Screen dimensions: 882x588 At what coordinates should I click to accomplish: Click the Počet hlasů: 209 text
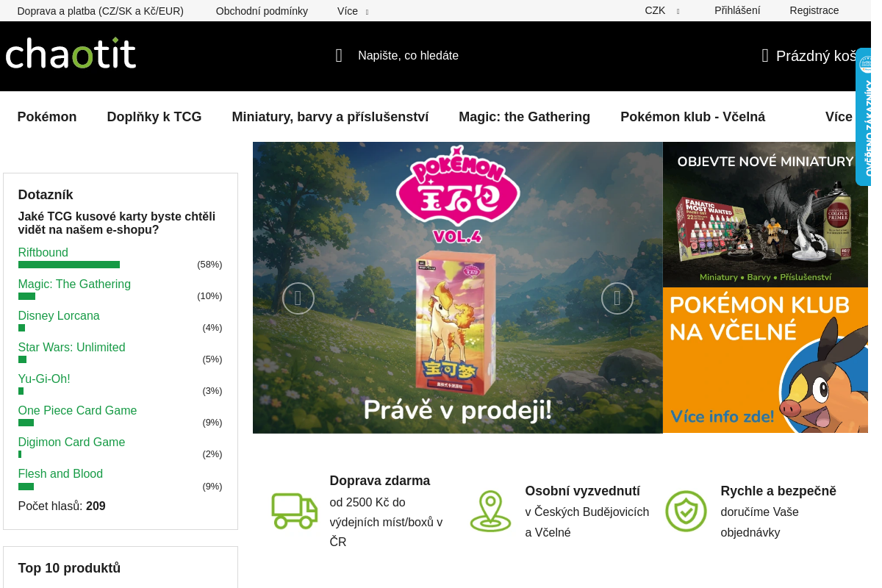pos(62,506)
